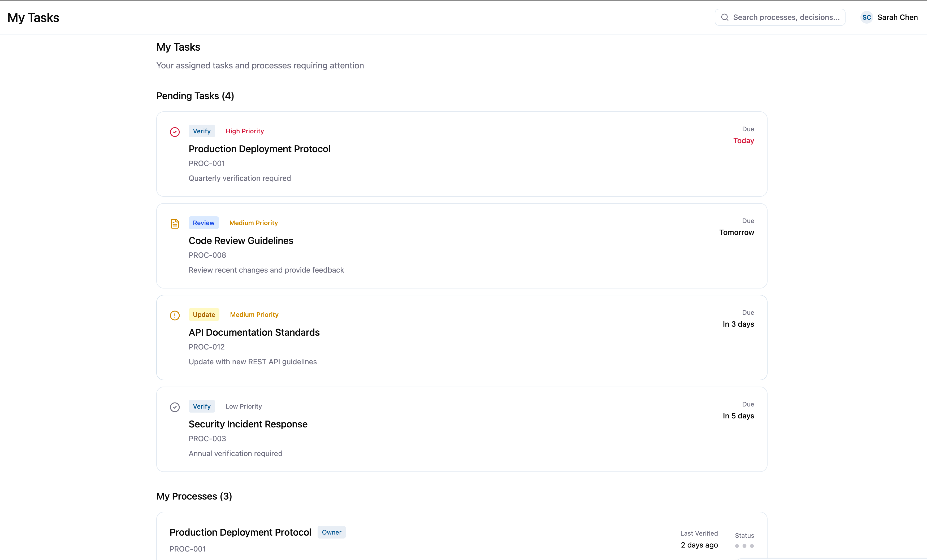The width and height of the screenshot is (927, 560).
Task: Open Production Deployment Protocol under My Processes
Action: (x=240, y=532)
